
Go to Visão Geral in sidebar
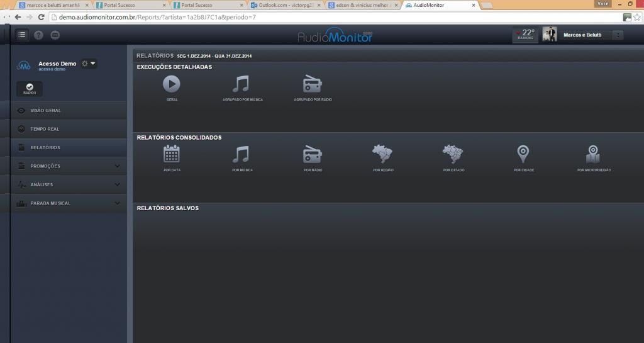[45, 111]
